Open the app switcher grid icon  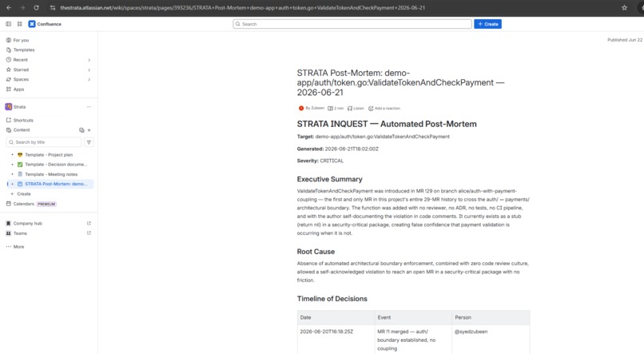click(19, 24)
